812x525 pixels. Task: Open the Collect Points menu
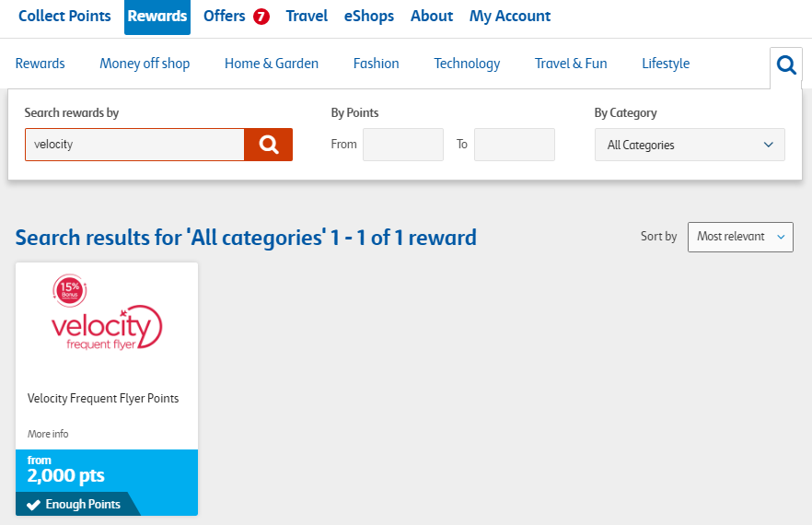[x=64, y=17]
